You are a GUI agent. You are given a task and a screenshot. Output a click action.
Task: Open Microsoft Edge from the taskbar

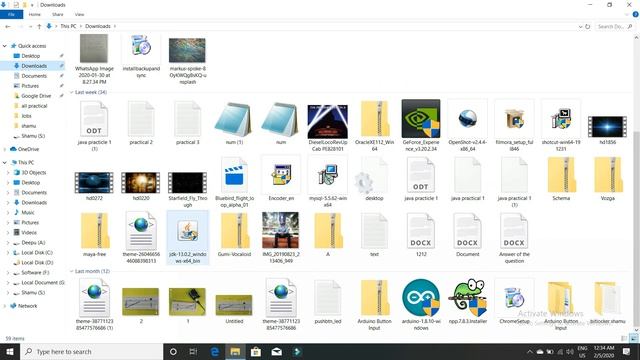(x=215, y=351)
